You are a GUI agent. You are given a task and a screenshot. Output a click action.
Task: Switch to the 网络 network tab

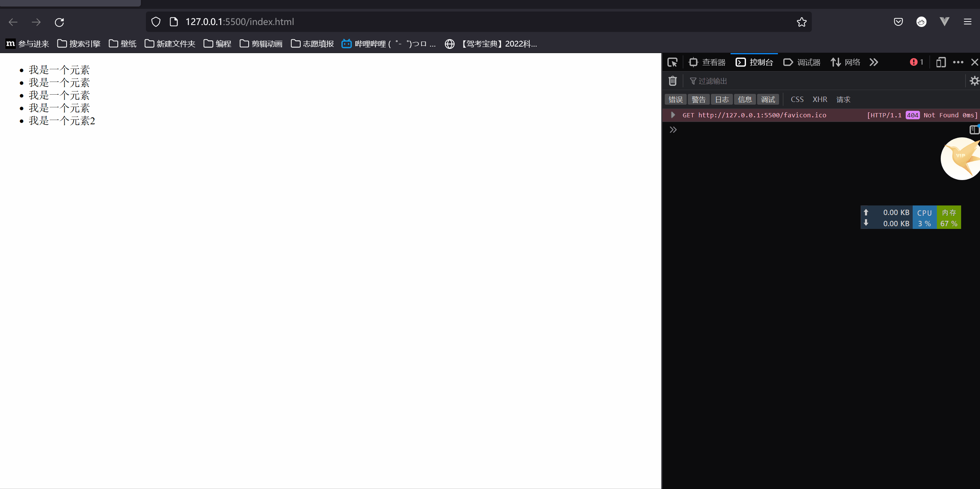pos(845,62)
